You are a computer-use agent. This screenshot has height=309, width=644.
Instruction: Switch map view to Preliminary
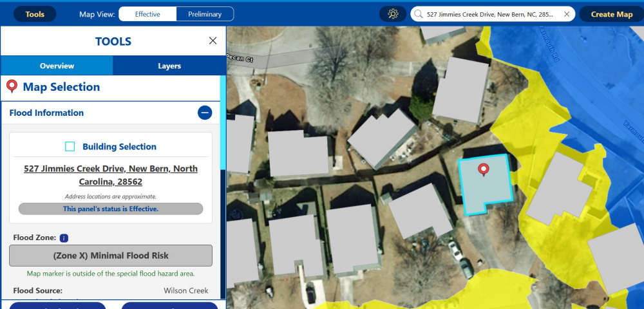click(x=205, y=14)
